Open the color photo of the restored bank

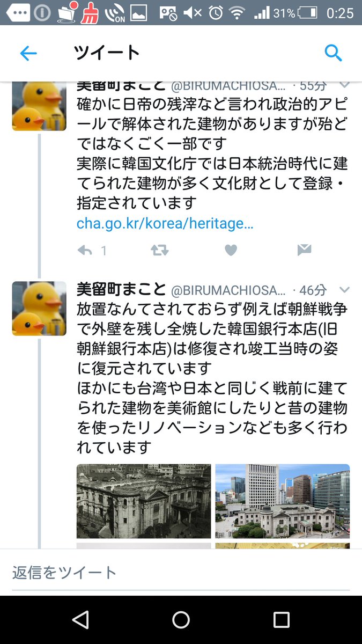(x=283, y=501)
